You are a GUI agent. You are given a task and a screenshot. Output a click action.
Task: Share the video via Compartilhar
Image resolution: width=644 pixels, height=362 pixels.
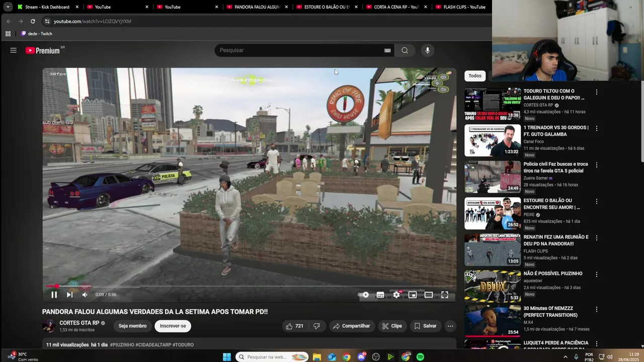tap(351, 326)
